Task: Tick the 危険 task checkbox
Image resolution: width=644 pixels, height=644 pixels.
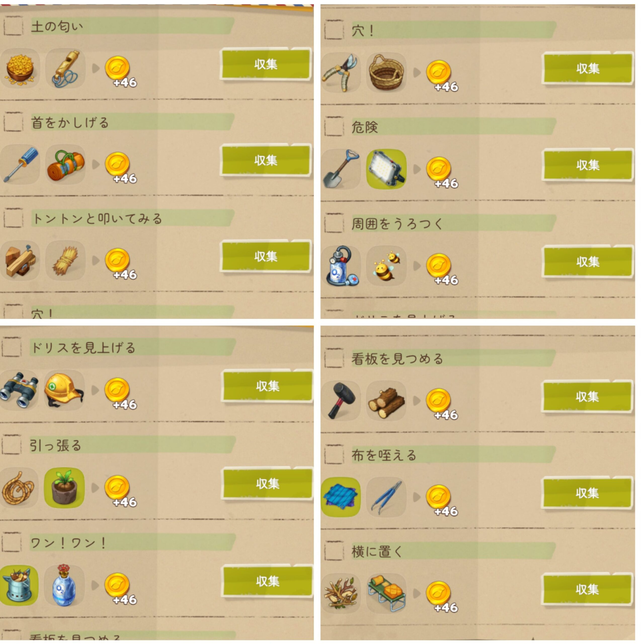Action: pos(334,126)
